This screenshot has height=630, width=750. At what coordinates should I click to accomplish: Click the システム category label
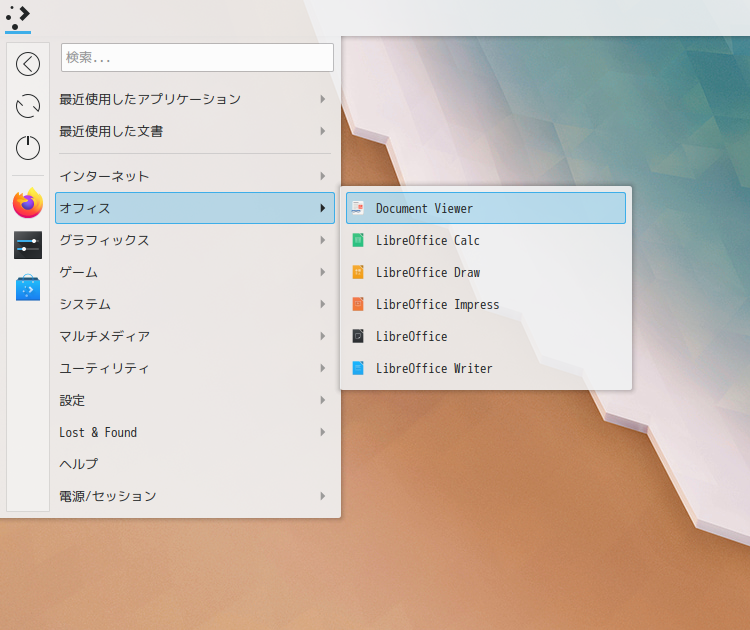(85, 304)
